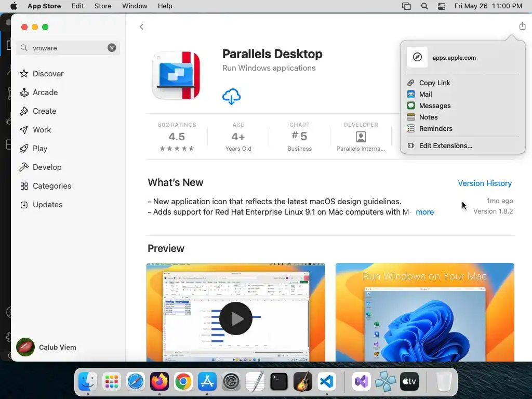532x399 pixels.
Task: Launch Safari from the Dock
Action: [x=136, y=381]
